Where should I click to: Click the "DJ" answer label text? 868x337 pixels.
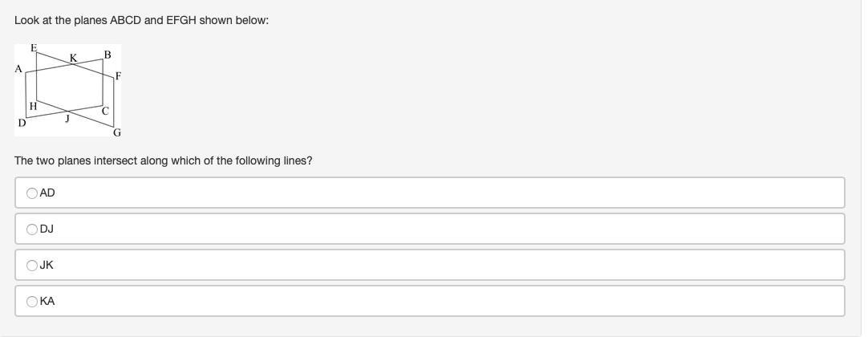point(47,229)
